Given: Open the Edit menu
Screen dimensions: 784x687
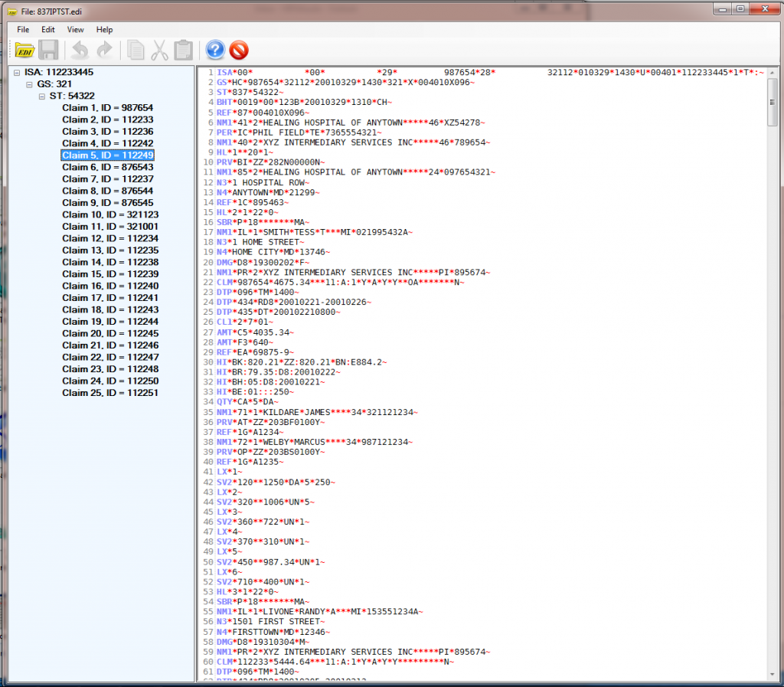Looking at the screenshot, I should click(x=47, y=29).
